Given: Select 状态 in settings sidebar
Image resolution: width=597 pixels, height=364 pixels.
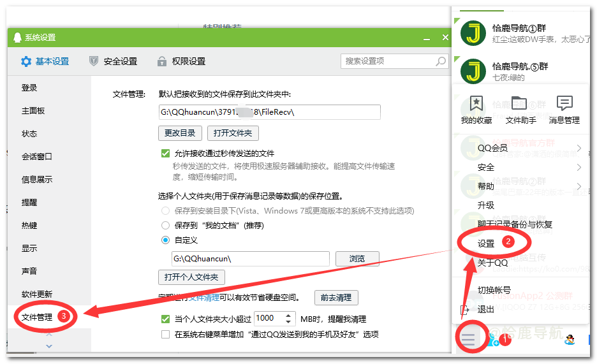Looking at the screenshot, I should 29,133.
